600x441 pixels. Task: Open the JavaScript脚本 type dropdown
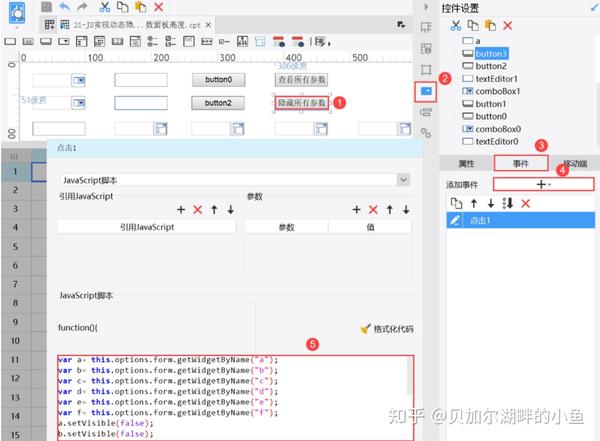[x=403, y=180]
